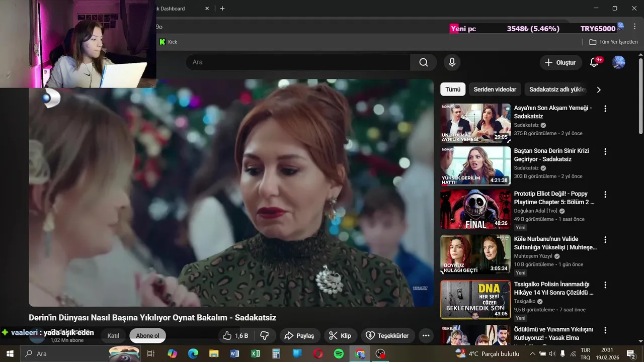Screen dimensions: 644x362
Task: Click the page vertical scrollbar
Action: (640, 96)
